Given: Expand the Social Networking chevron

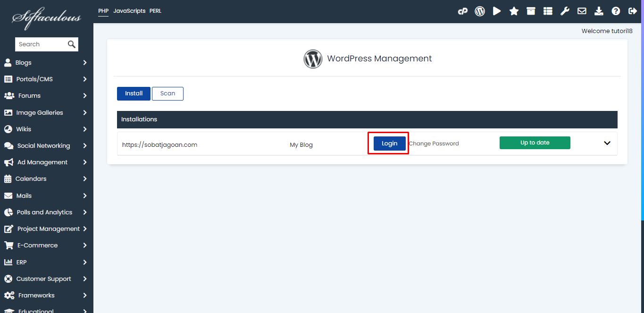Looking at the screenshot, I should (85, 145).
